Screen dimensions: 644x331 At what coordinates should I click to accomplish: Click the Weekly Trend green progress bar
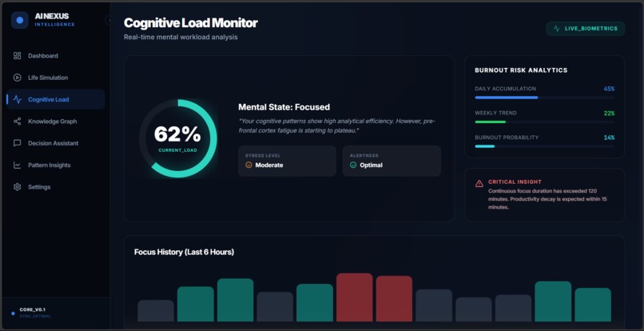pos(491,122)
